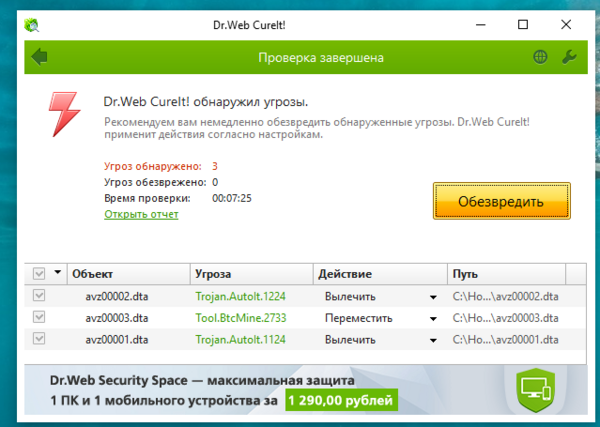Viewport: 600px width, 427px height.
Task: Uncheck the avz00003.dta checkbox
Action: [x=39, y=317]
